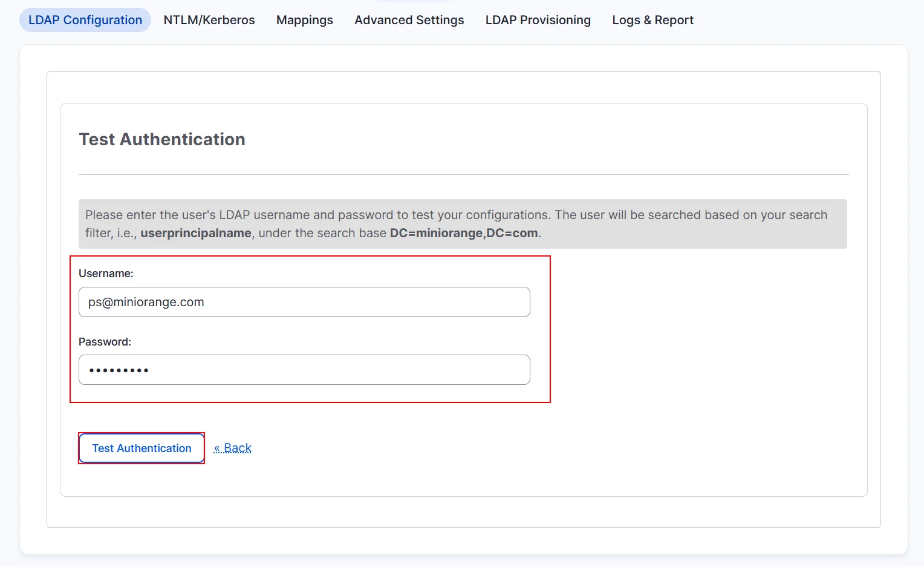Select the LDAP Provisioning tab
This screenshot has width=924, height=567.
538,20
